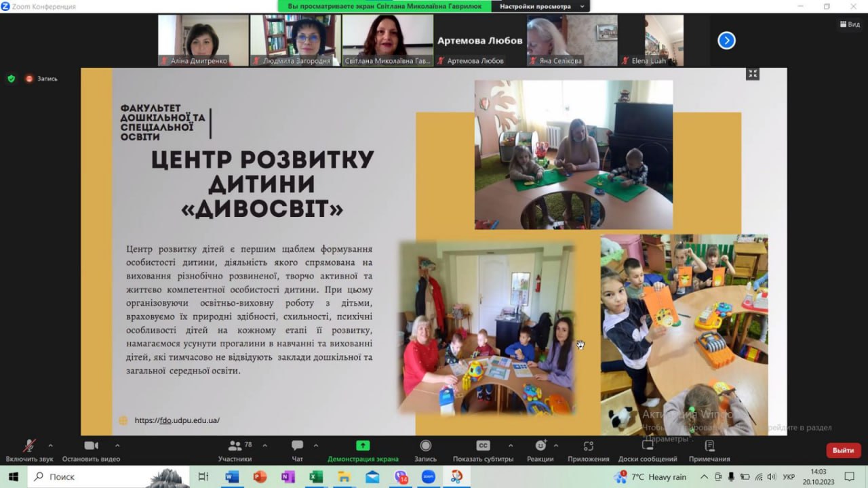
Task: Expand video options arrow next to camera
Action: (x=117, y=445)
